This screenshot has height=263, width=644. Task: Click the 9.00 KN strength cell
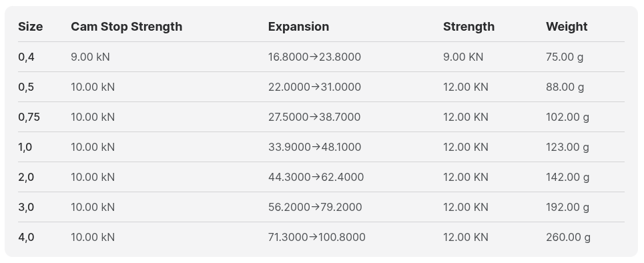click(463, 57)
